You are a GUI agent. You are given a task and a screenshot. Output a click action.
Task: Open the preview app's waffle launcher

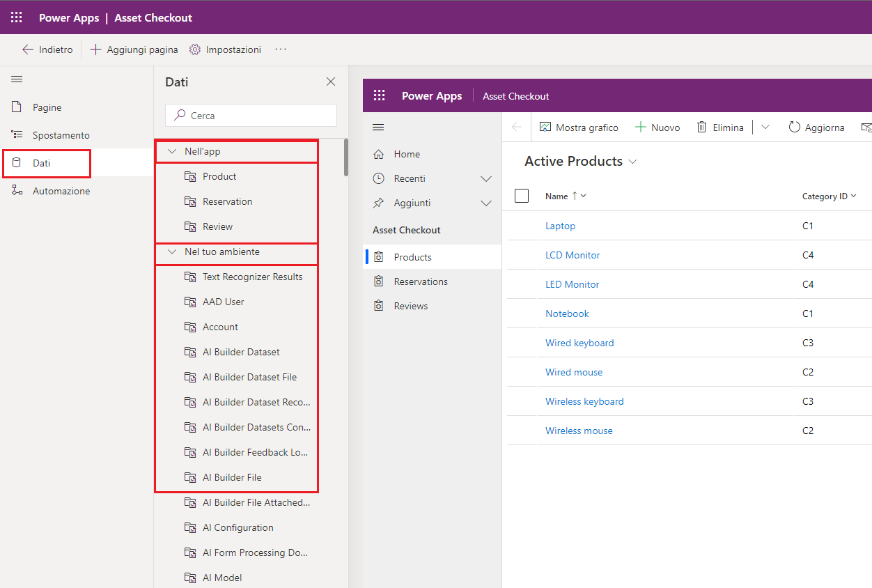(x=380, y=96)
